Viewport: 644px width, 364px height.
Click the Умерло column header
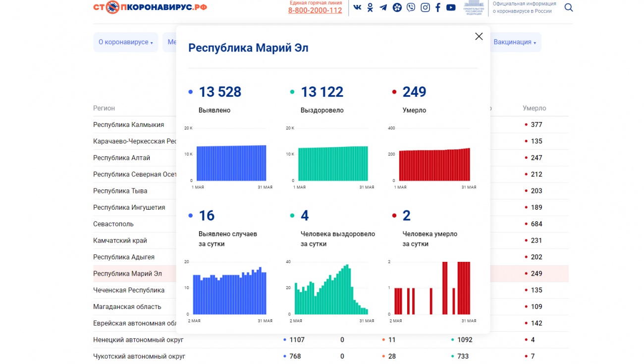[x=534, y=108]
